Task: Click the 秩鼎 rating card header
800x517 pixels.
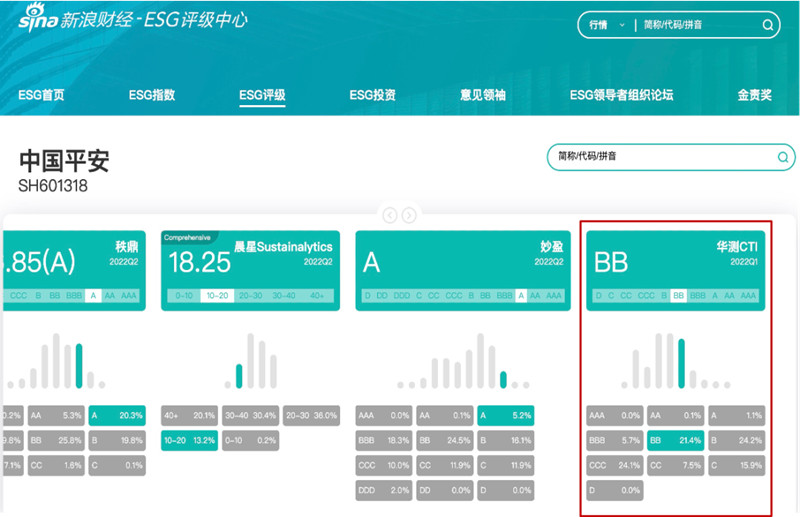Action: (74, 270)
